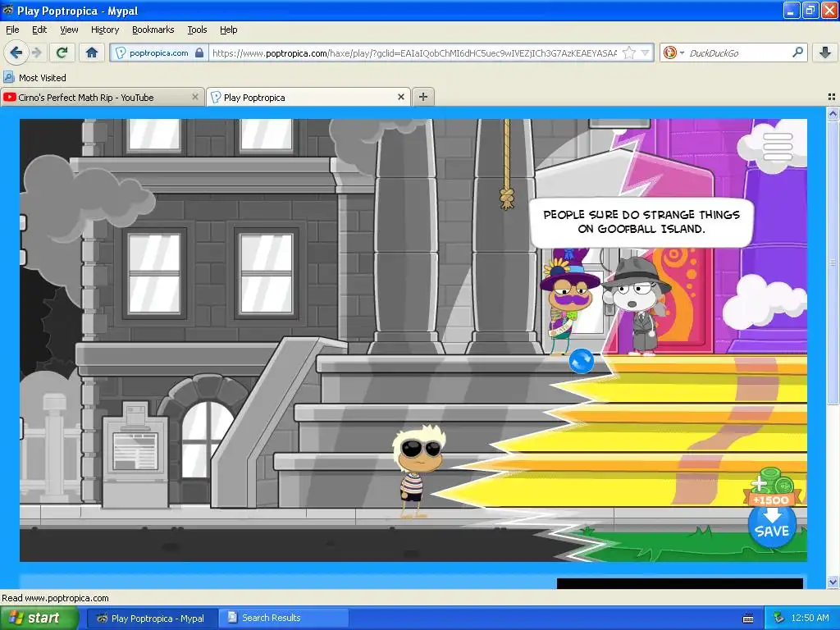Click the speech bubble about Goofball Island
Screen dimensions: 840x630
(x=641, y=221)
